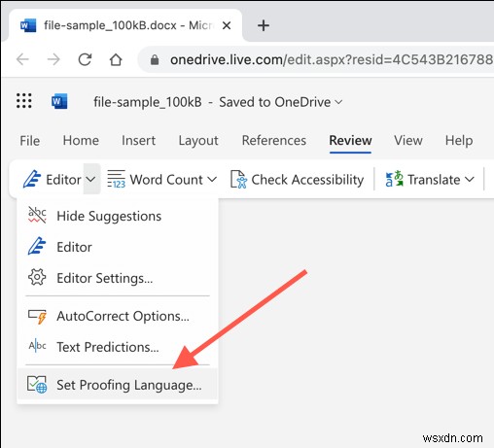Expand the Translate dropdown arrow
Viewport: 494px width, 448px height.
470,179
